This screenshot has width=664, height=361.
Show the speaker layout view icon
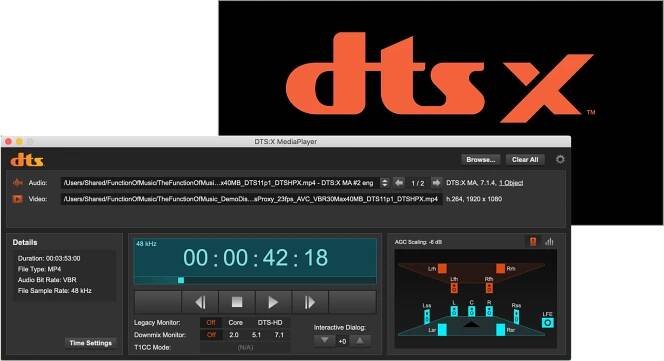click(533, 242)
